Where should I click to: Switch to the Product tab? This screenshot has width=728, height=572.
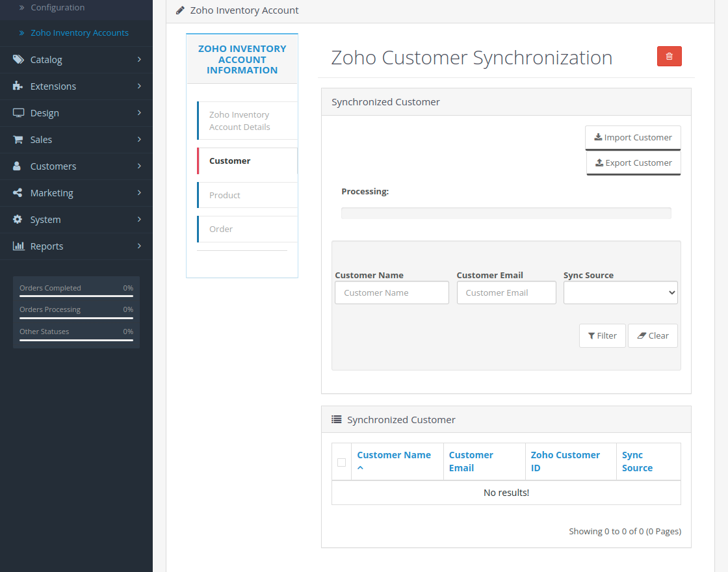click(224, 195)
